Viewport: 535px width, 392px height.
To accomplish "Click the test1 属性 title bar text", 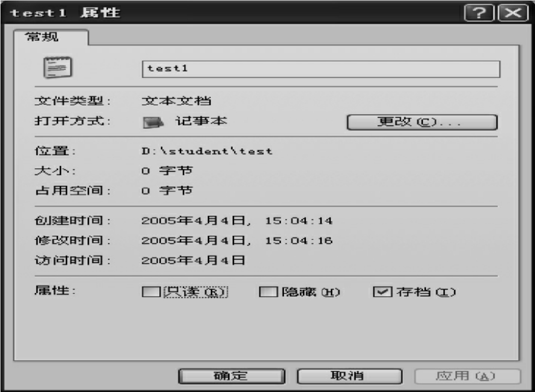I will coord(65,13).
